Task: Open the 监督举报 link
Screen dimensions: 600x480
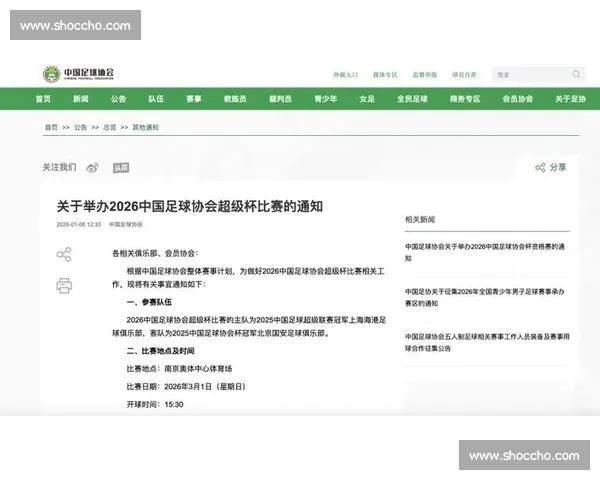Action: (425, 75)
